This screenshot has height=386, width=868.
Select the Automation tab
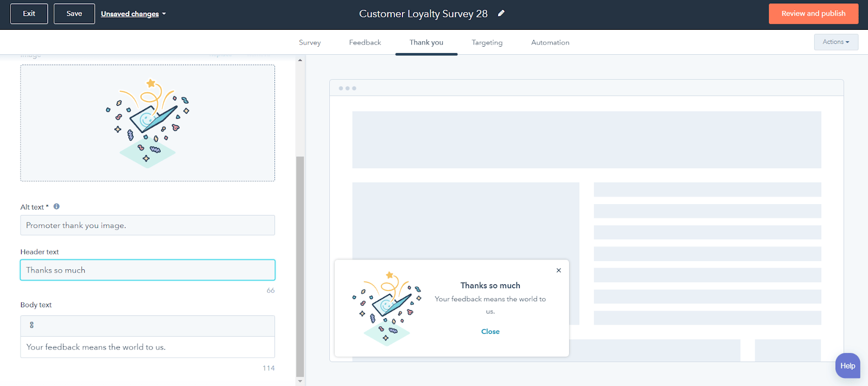(x=550, y=43)
